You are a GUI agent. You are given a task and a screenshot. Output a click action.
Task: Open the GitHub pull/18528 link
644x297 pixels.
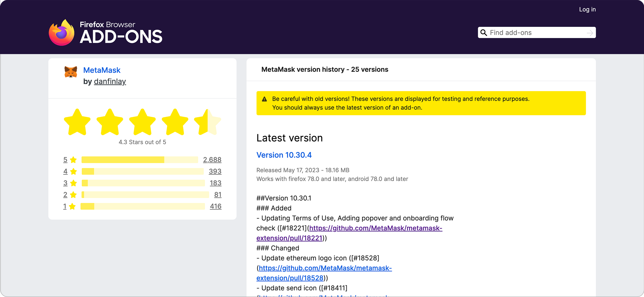(x=324, y=273)
